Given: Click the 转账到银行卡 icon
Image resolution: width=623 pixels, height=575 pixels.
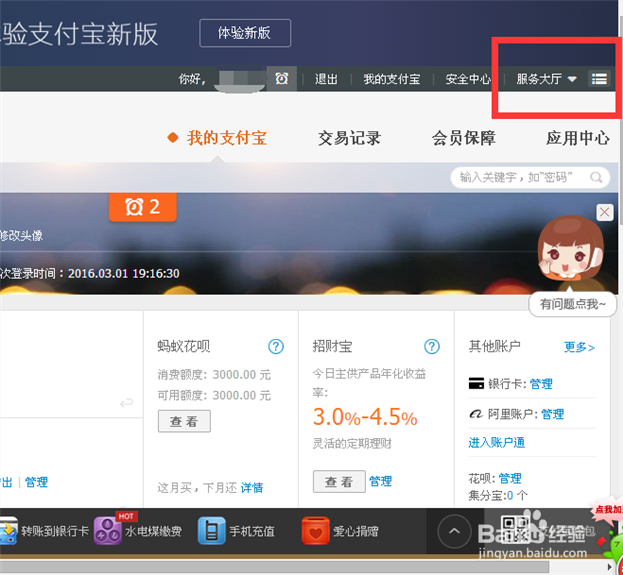Looking at the screenshot, I should coord(8,530).
